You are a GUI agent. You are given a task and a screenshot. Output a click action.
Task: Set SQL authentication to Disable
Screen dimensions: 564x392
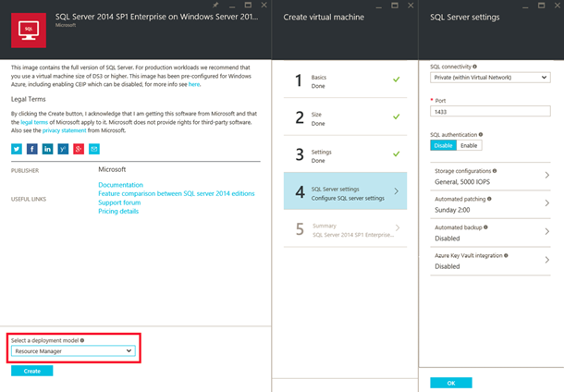point(444,145)
